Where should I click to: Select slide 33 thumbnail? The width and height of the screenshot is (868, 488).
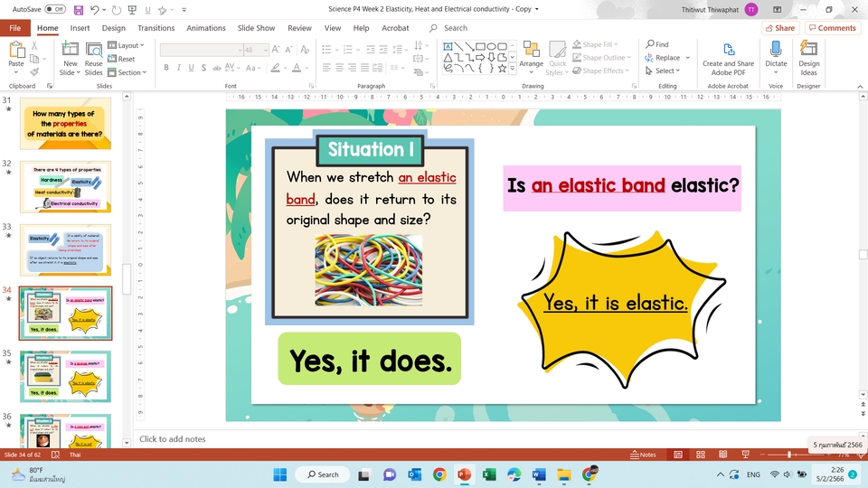click(x=65, y=249)
